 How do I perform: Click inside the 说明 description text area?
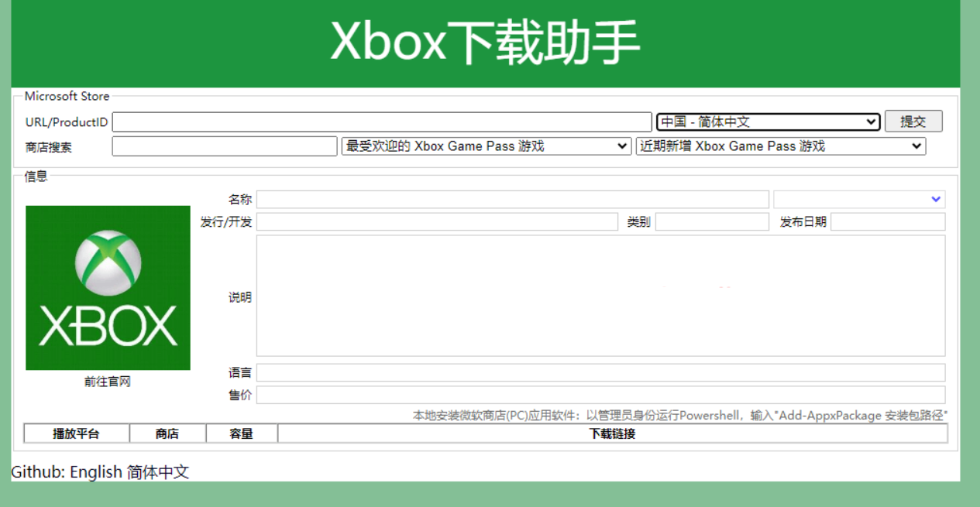600,296
